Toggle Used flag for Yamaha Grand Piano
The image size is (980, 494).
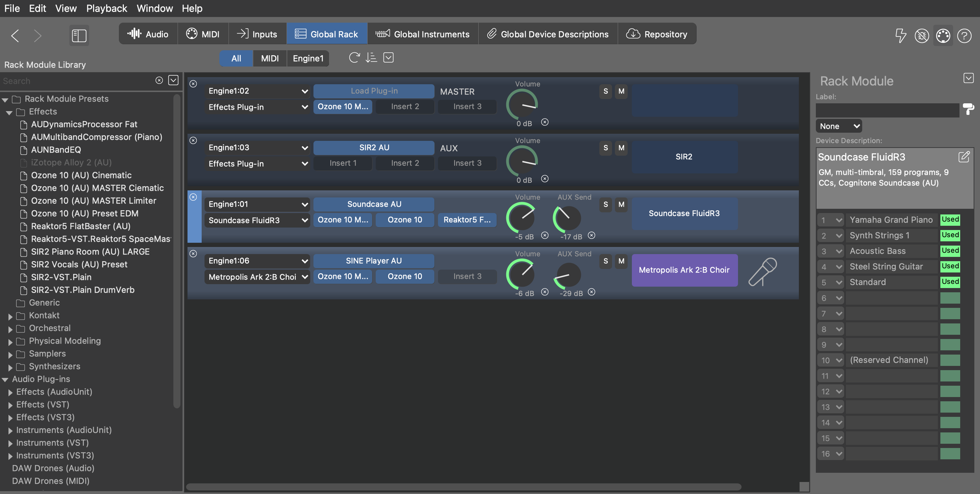coord(950,220)
